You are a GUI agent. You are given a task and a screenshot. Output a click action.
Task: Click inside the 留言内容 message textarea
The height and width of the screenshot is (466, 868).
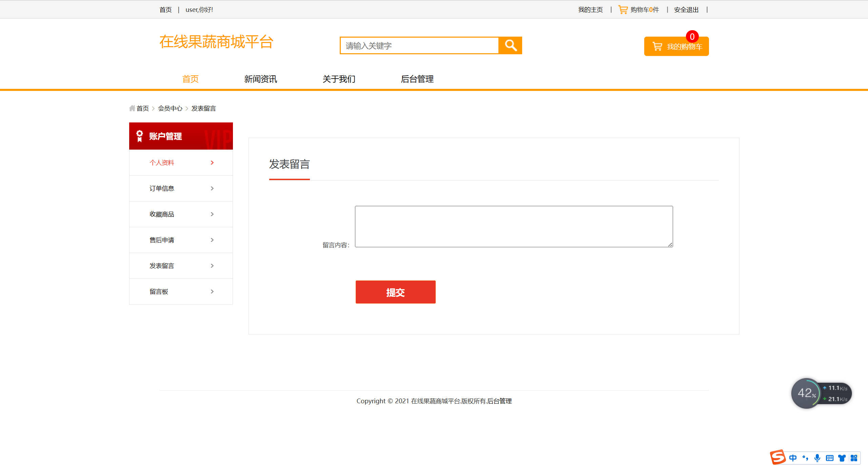pos(513,226)
